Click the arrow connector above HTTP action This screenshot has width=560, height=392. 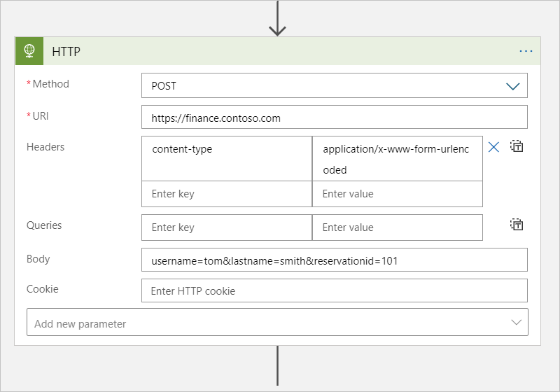[x=277, y=19]
